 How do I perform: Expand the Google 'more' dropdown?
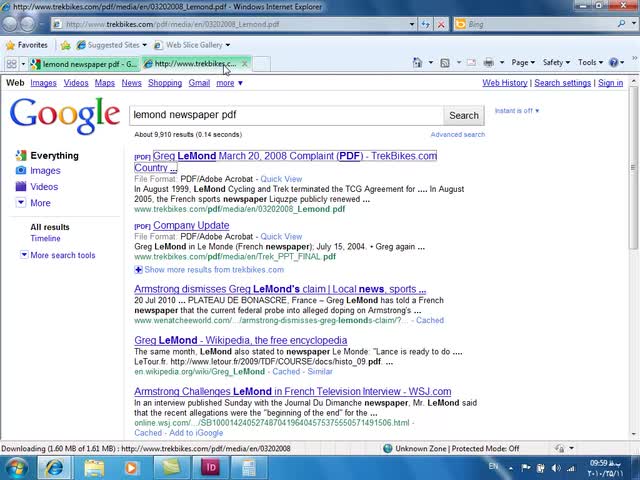click(229, 83)
